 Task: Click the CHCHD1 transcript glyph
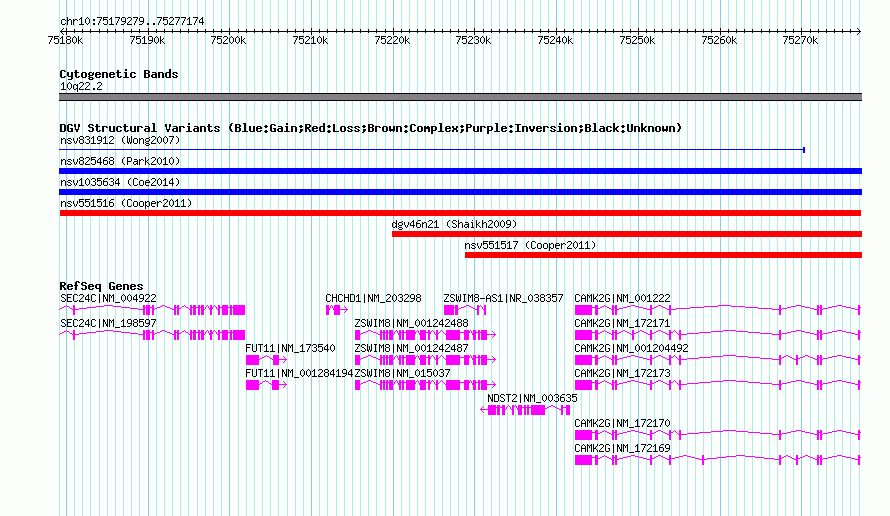[x=337, y=310]
